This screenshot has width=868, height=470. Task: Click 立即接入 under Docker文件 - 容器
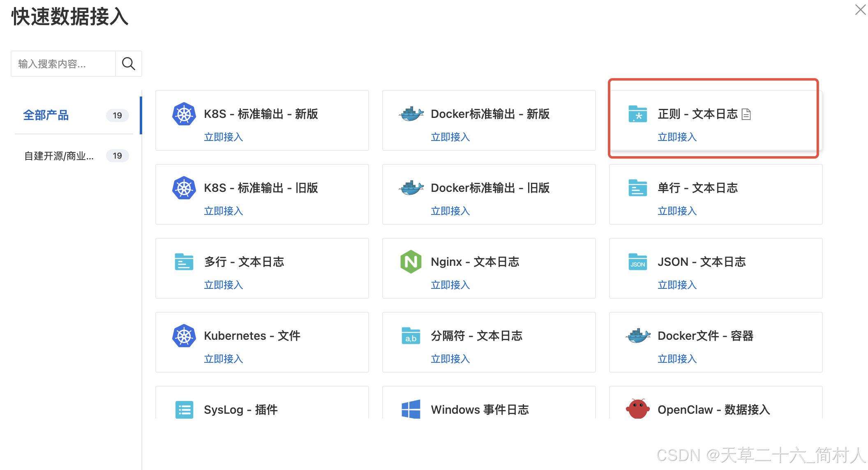click(x=677, y=359)
